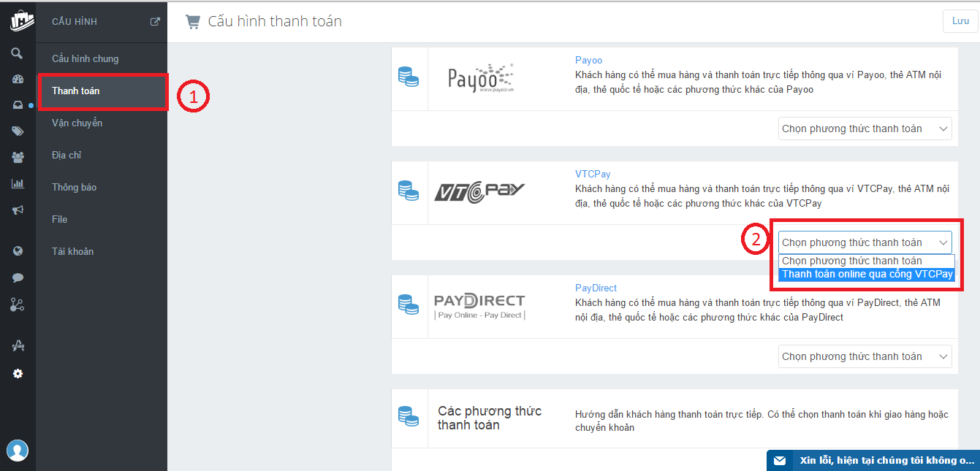980x471 pixels.
Task: Open the marketing megaphone icon
Action: click(x=18, y=210)
